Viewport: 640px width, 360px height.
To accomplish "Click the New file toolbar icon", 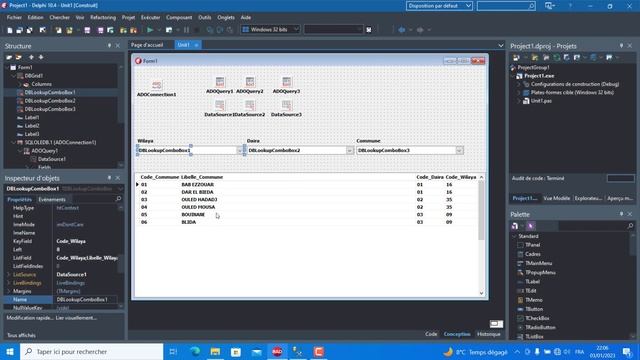I will (x=10, y=30).
